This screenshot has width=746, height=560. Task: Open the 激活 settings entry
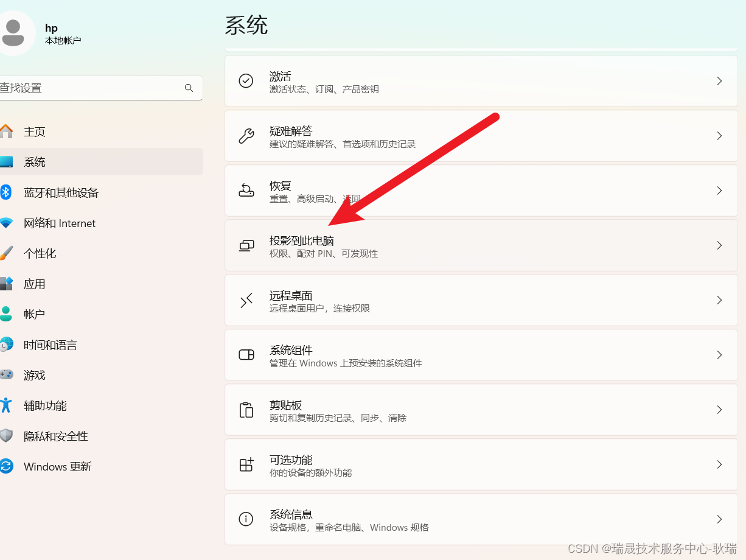(x=481, y=81)
